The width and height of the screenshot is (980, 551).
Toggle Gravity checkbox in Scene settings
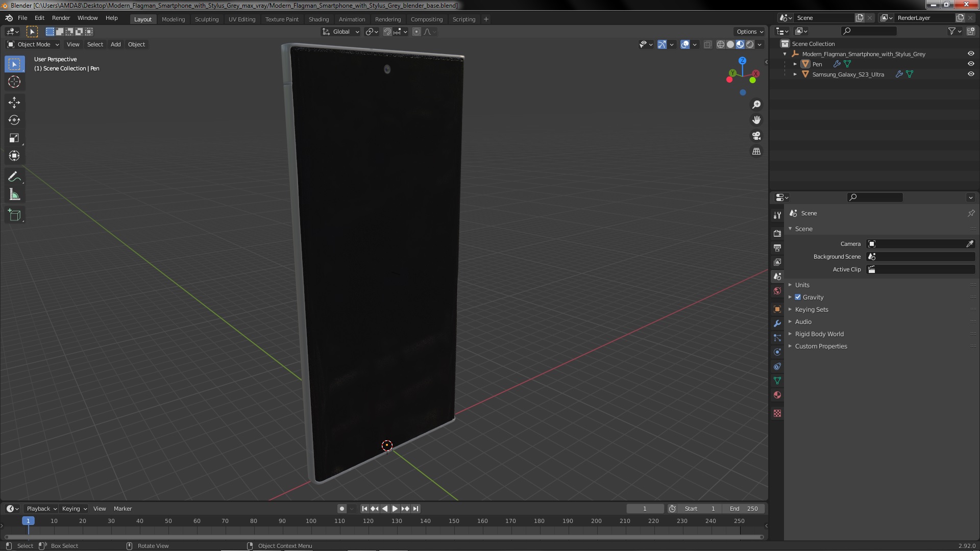click(x=798, y=297)
